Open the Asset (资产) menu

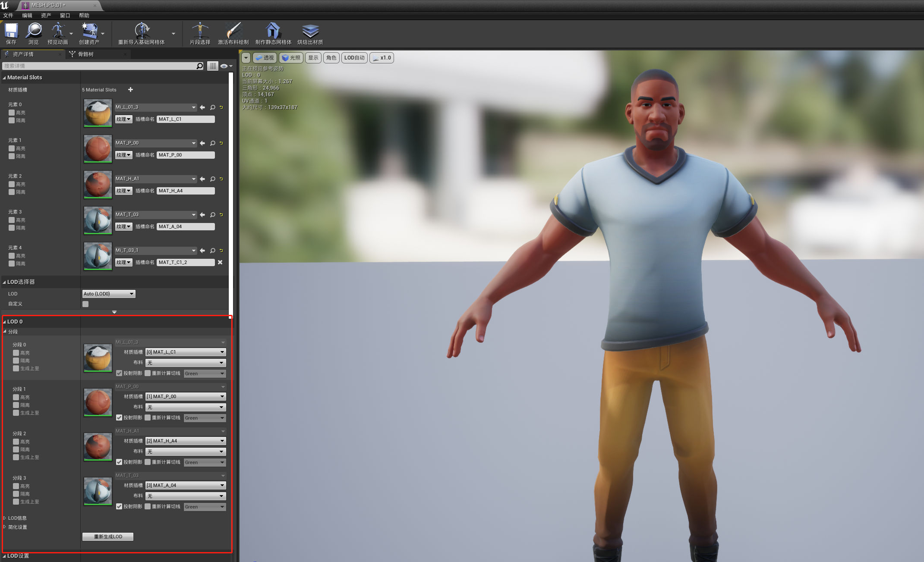pyautogui.click(x=46, y=16)
